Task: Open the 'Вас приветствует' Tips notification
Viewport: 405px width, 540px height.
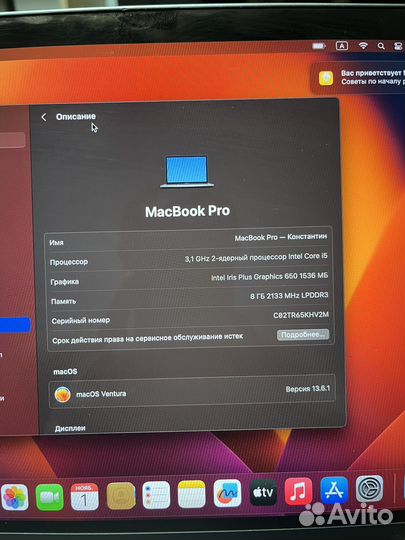Action: click(358, 78)
